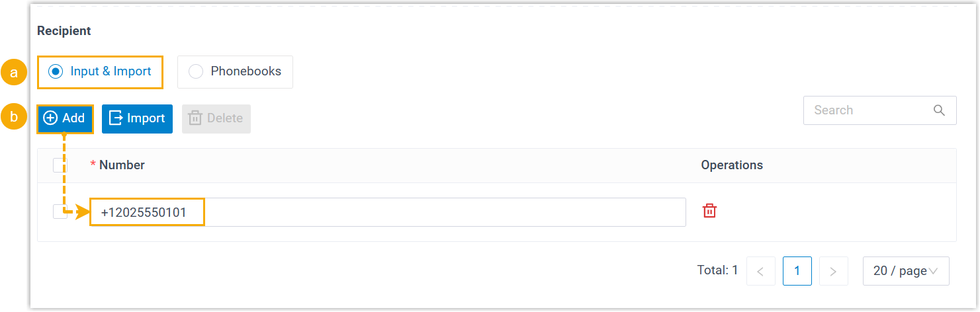Select the Phonebooks radio option

point(196,71)
